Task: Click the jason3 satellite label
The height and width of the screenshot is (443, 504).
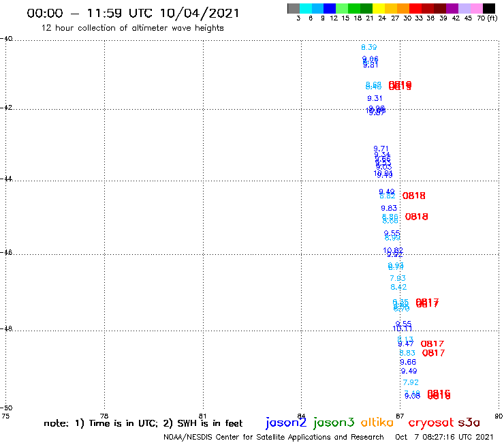Action: tap(334, 423)
